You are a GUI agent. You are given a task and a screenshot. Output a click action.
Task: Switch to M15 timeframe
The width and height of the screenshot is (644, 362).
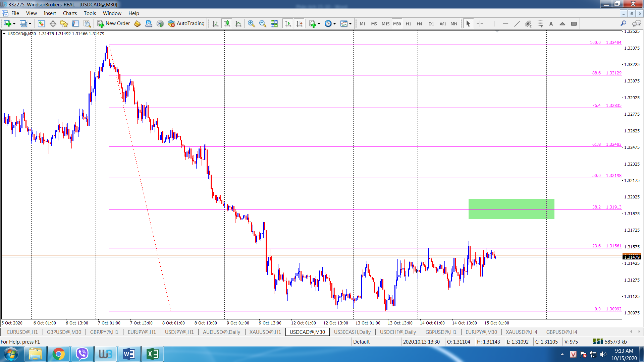(x=385, y=24)
